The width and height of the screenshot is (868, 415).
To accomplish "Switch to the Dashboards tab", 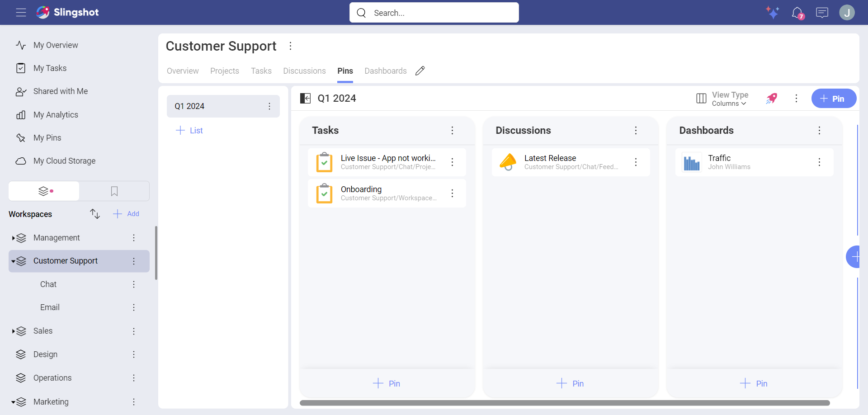I will pyautogui.click(x=385, y=71).
